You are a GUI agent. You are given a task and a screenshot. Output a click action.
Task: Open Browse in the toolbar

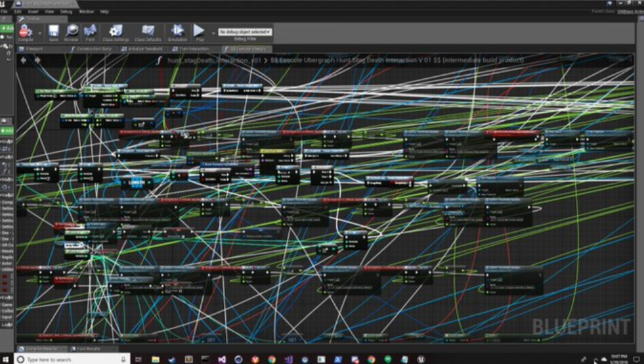click(x=71, y=32)
